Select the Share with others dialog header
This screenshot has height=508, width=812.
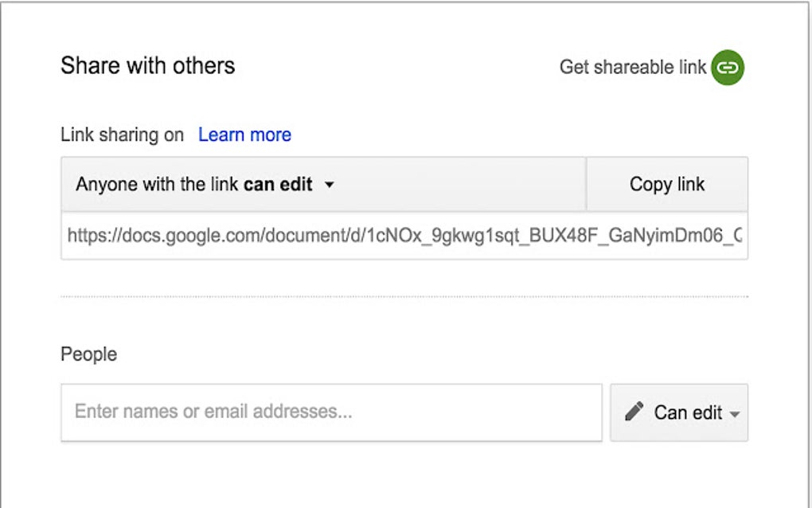tap(147, 65)
